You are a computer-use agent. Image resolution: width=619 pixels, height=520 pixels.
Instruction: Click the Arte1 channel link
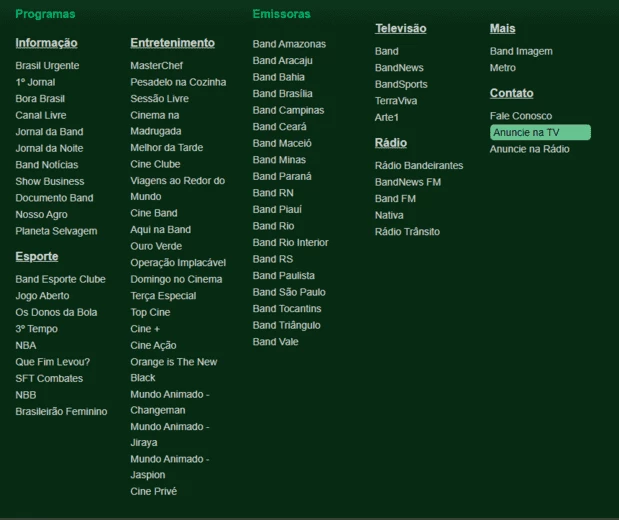click(x=386, y=118)
